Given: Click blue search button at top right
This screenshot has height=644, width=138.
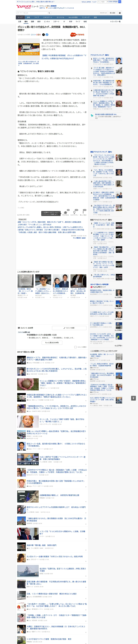Looking at the screenshot, I should click(120, 2).
